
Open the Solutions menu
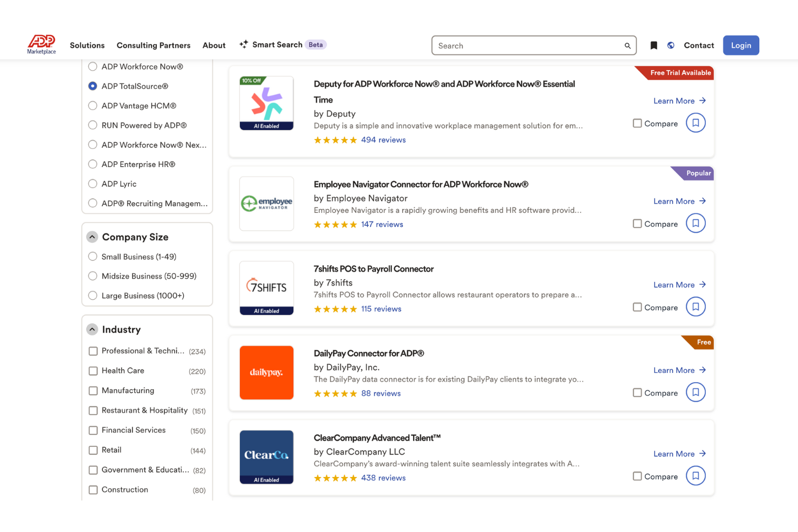87,45
